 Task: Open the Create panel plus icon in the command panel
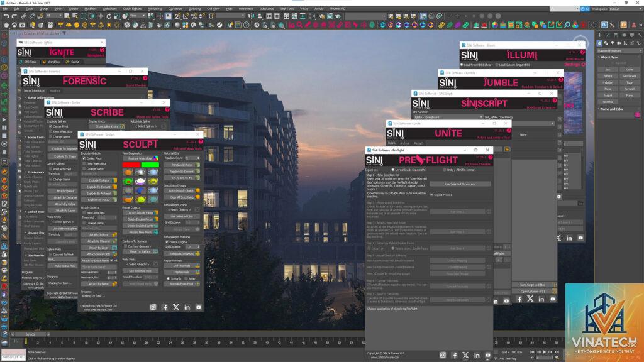tap(599, 35)
